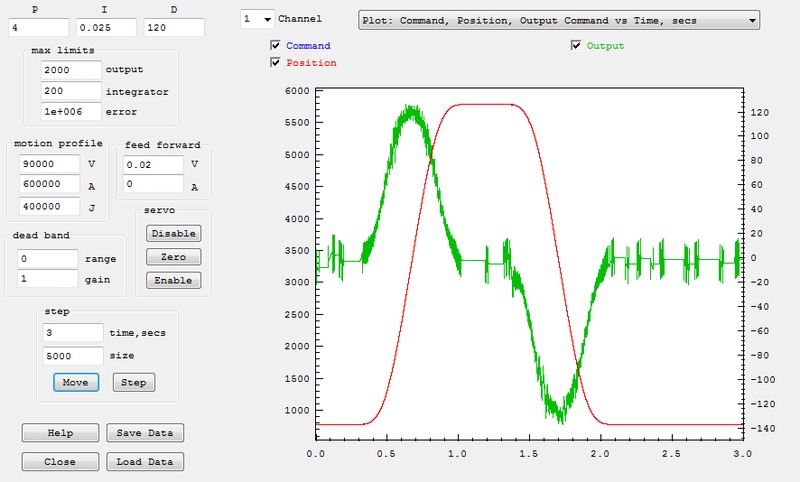Click the max output limit field
Viewport: 800px width, 482px height.
(72, 70)
